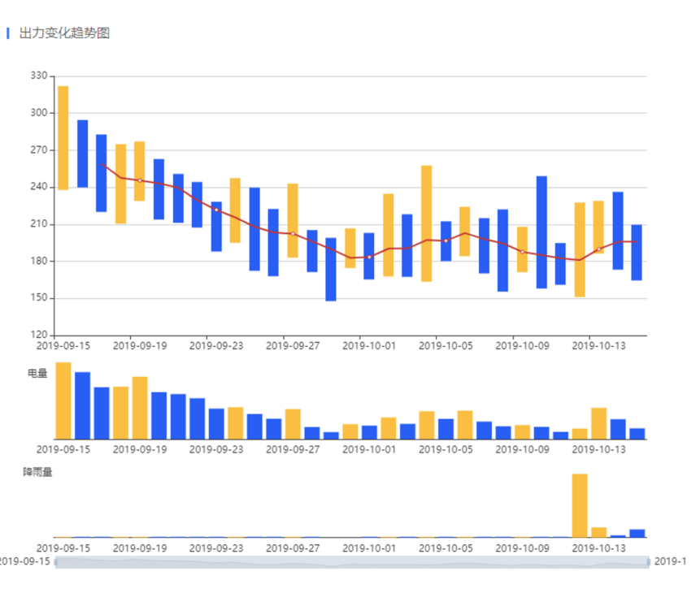
Task: Click the tallest yellow bar in 降雨量 chart
Action: pyautogui.click(x=580, y=505)
